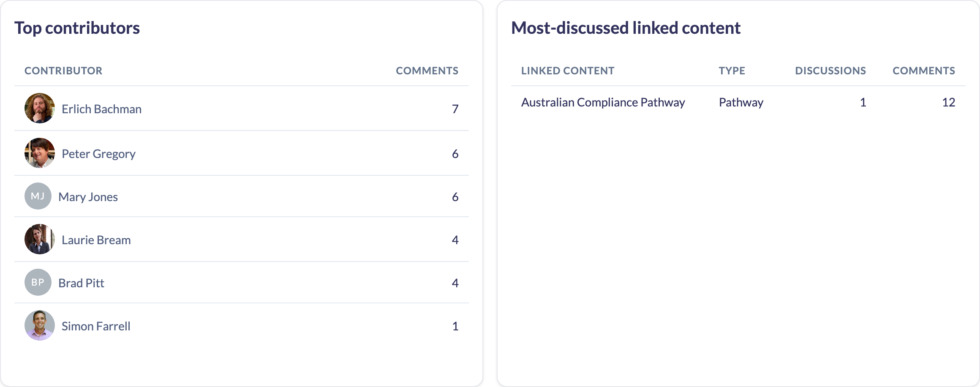Click the BP initials avatar
The height and width of the screenshot is (387, 980).
point(38,282)
